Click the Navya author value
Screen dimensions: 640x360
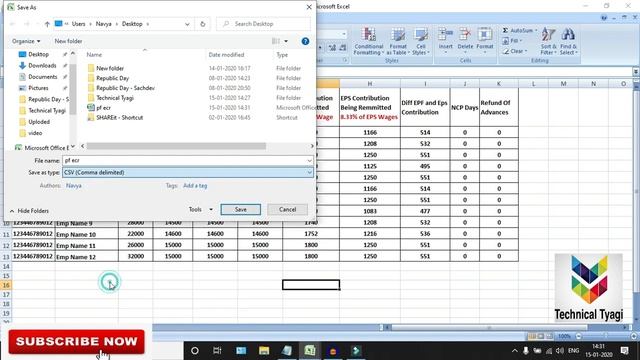point(73,186)
